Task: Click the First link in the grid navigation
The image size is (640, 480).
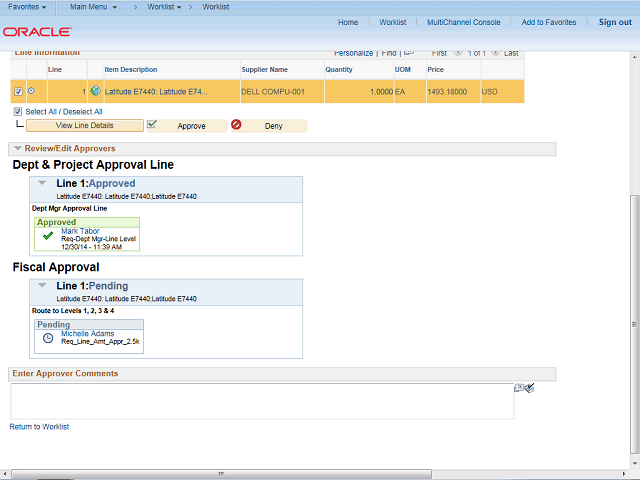Action: point(439,53)
